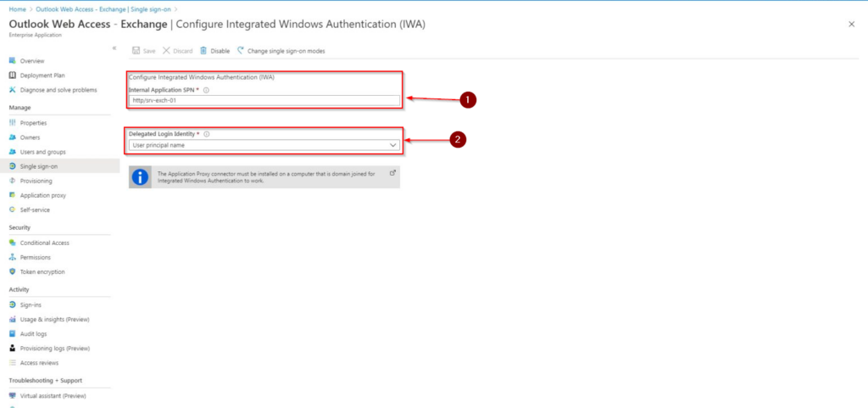The height and width of the screenshot is (408, 868).
Task: Click Save in the toolbar
Action: click(144, 51)
